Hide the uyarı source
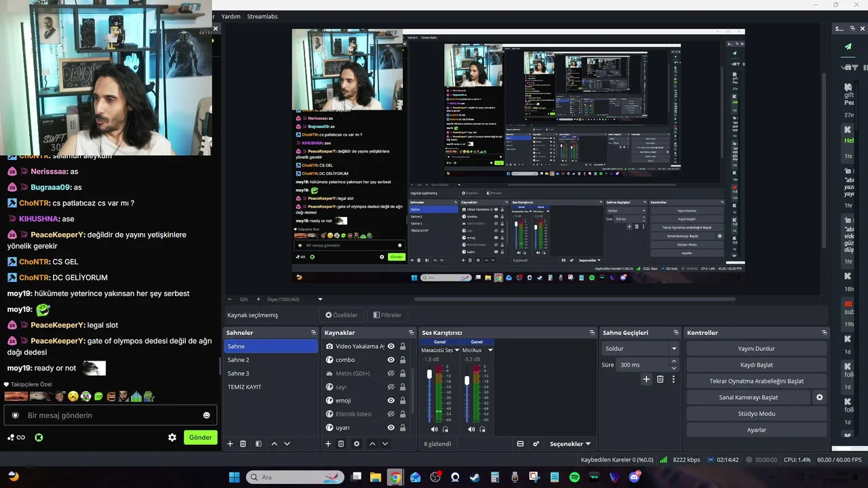The width and height of the screenshot is (868, 488). [x=391, y=428]
